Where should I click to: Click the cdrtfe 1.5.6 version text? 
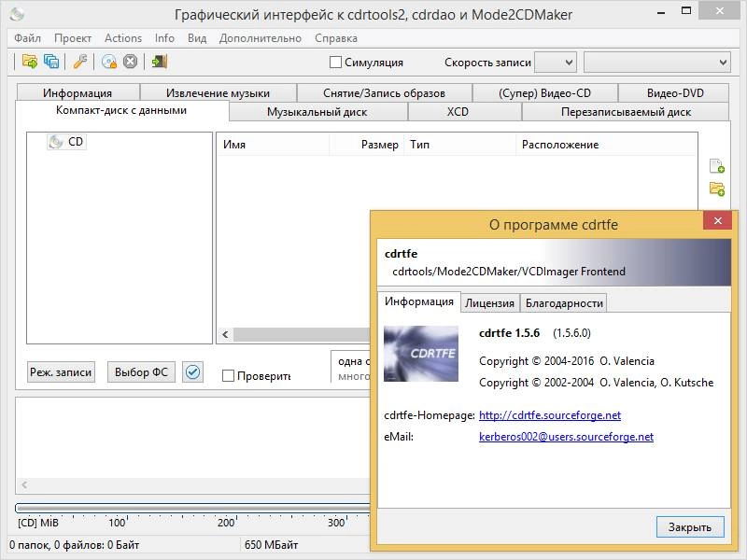(x=509, y=333)
